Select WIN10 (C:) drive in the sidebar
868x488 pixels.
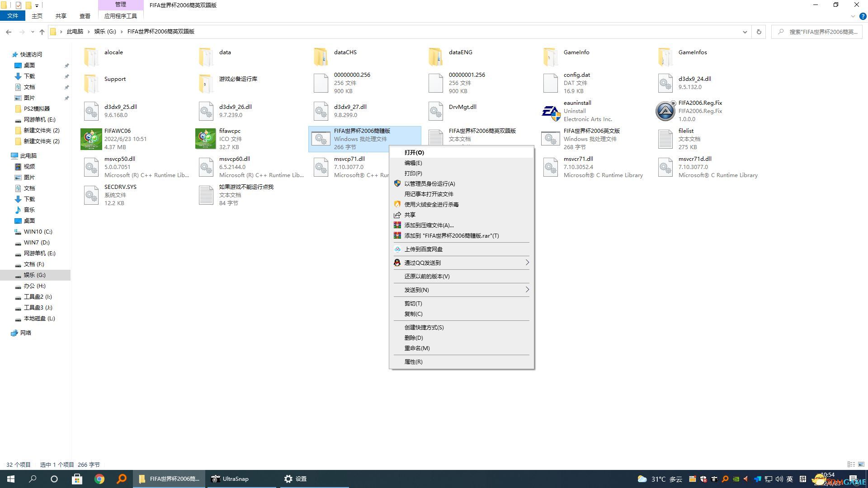pyautogui.click(x=38, y=232)
